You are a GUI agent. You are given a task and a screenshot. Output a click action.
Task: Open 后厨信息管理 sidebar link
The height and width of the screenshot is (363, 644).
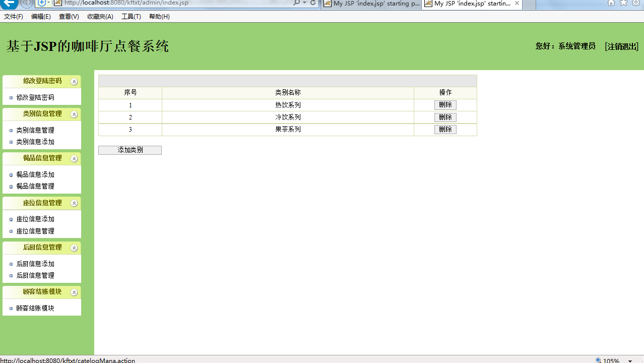35,275
